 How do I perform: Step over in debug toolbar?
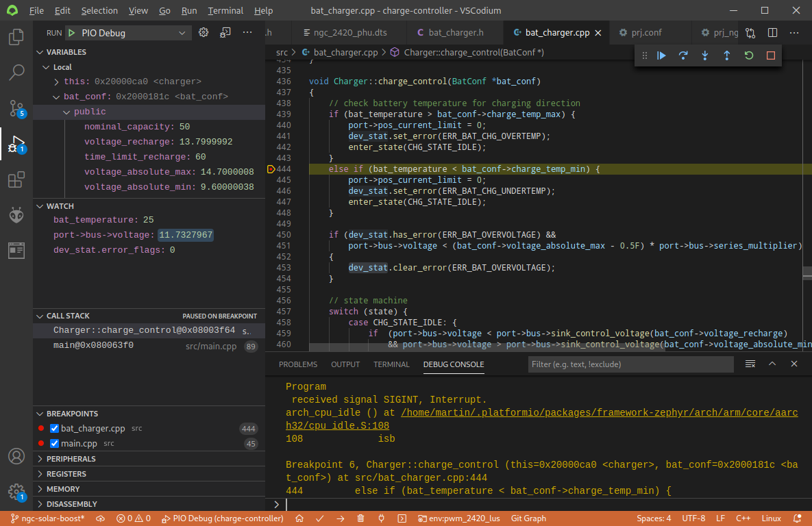pyautogui.click(x=683, y=55)
